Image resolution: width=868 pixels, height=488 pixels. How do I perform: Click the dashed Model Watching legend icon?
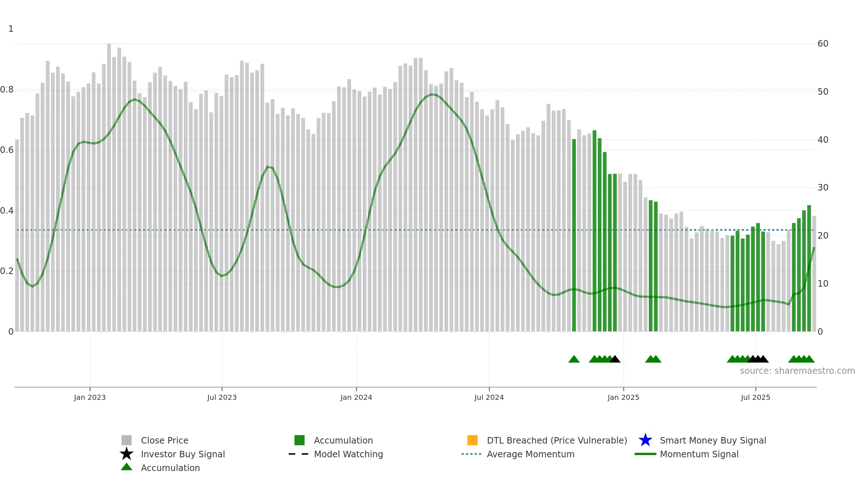[298, 454]
